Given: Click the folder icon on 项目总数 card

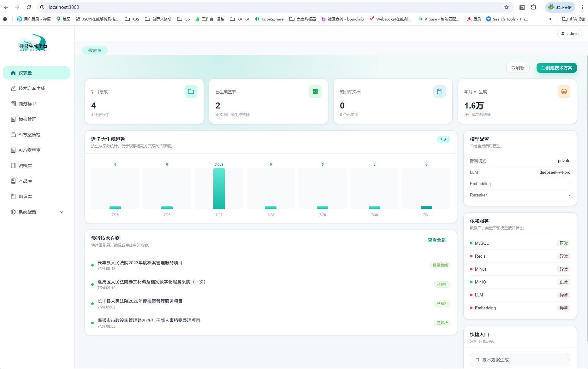Looking at the screenshot, I should point(191,91).
